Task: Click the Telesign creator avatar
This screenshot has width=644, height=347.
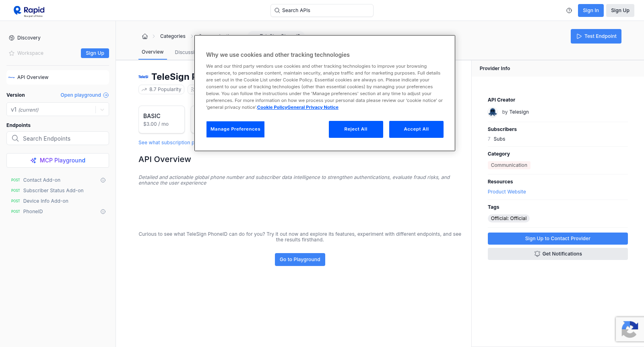Action: coord(493,112)
